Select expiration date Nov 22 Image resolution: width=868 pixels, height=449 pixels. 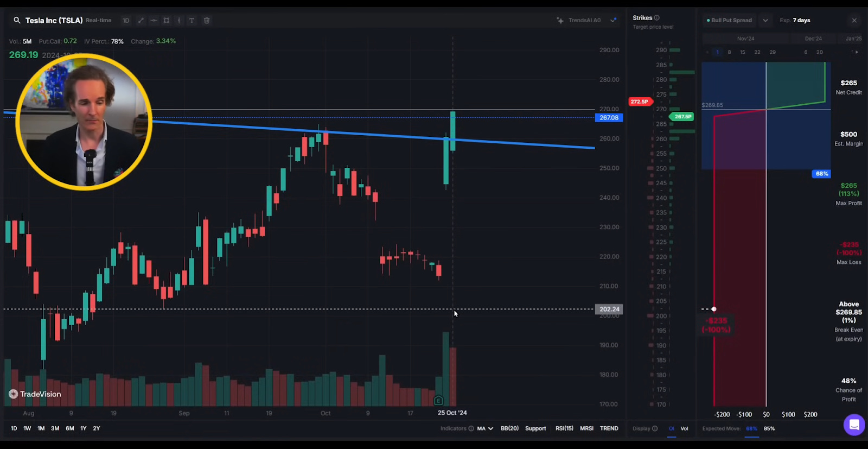pyautogui.click(x=757, y=52)
